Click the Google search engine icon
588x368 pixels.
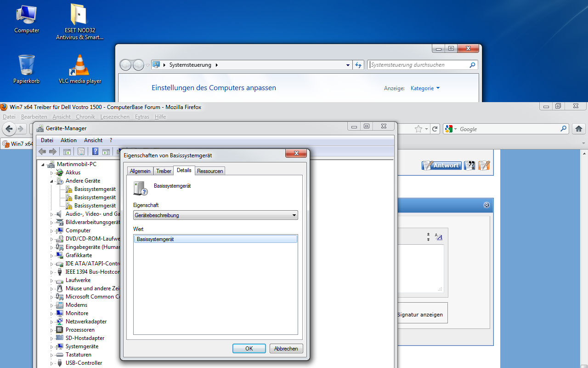(x=449, y=129)
